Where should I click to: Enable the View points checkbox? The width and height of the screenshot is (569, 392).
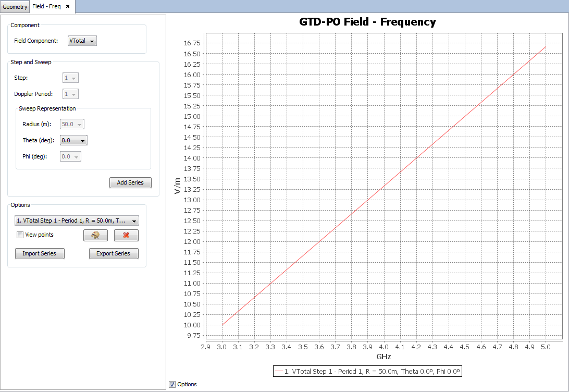tap(20, 235)
